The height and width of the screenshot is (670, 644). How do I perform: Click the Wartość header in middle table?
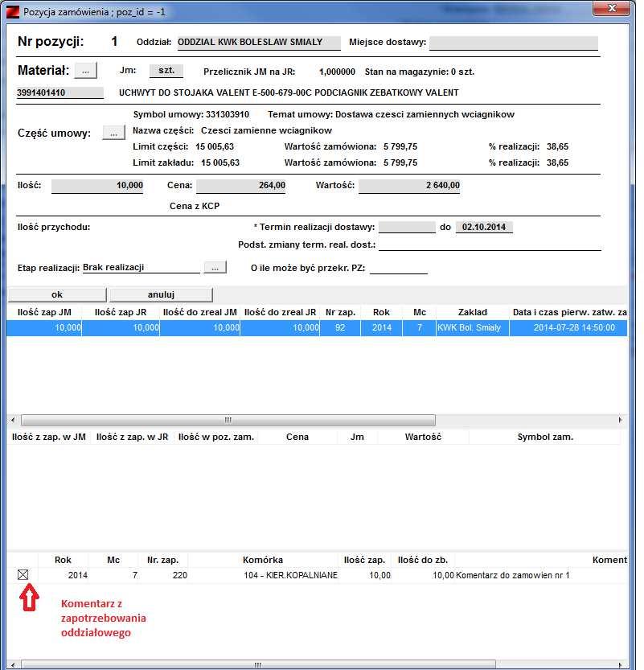point(423,437)
